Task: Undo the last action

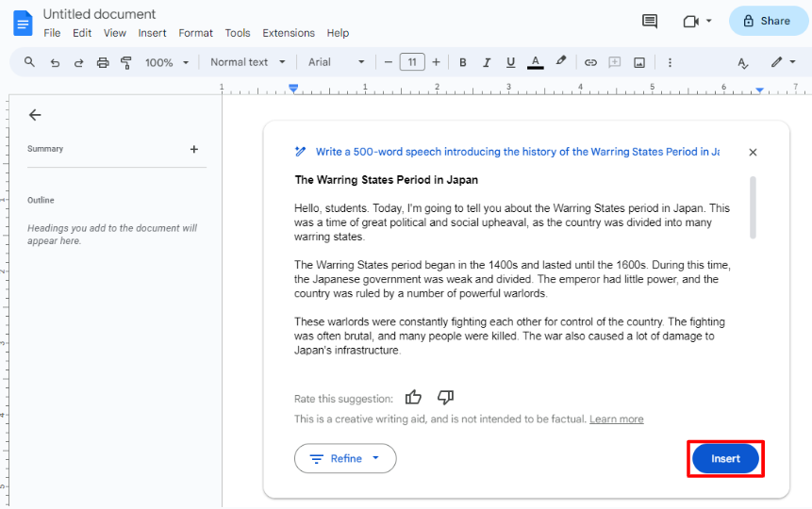Action: point(55,62)
